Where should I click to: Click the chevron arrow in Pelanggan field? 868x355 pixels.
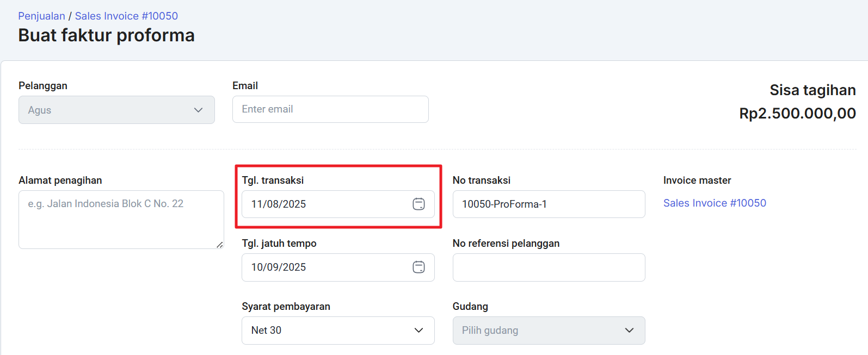pyautogui.click(x=198, y=110)
